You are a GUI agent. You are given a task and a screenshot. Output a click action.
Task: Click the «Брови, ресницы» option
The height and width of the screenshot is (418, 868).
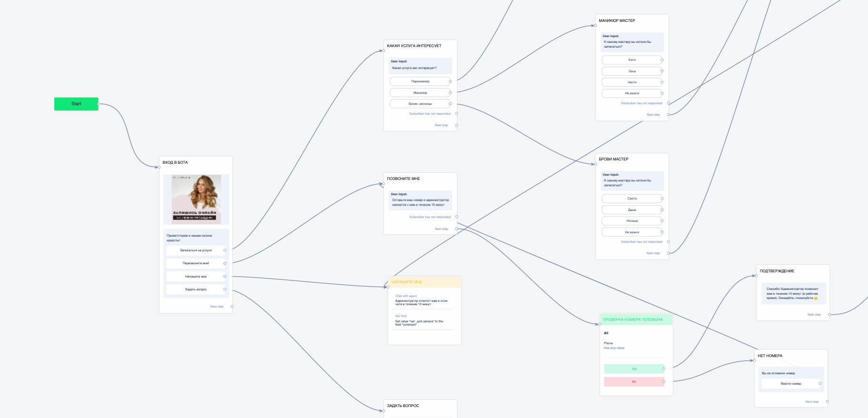pyautogui.click(x=420, y=104)
